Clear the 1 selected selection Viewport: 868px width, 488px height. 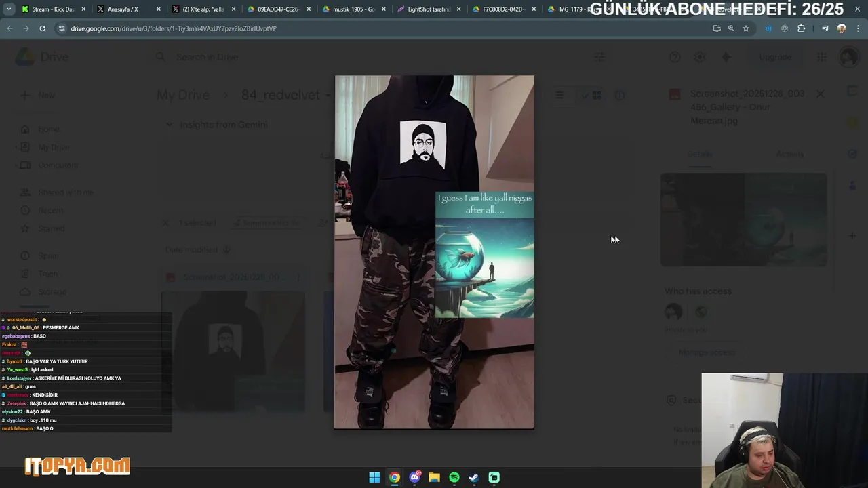[x=166, y=222]
